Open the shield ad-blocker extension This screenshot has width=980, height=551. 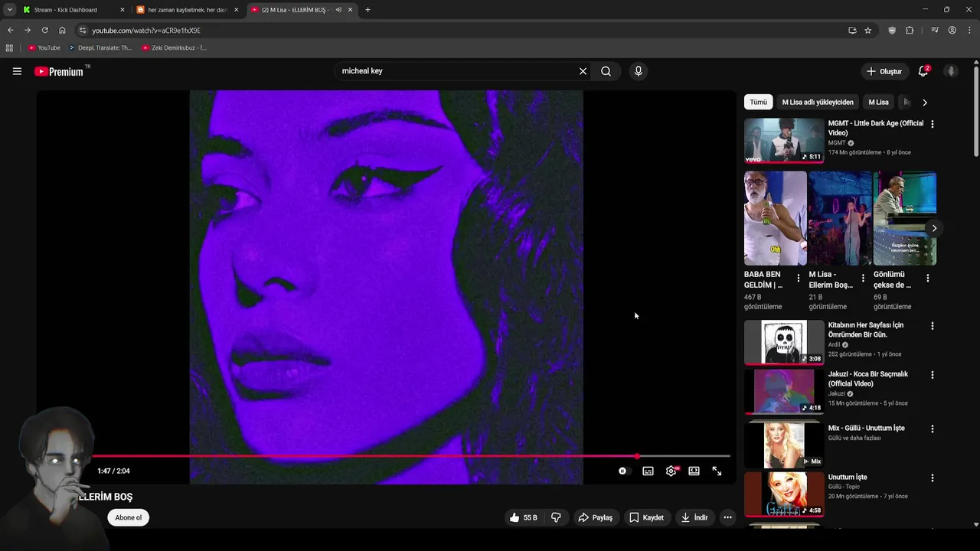[892, 31]
